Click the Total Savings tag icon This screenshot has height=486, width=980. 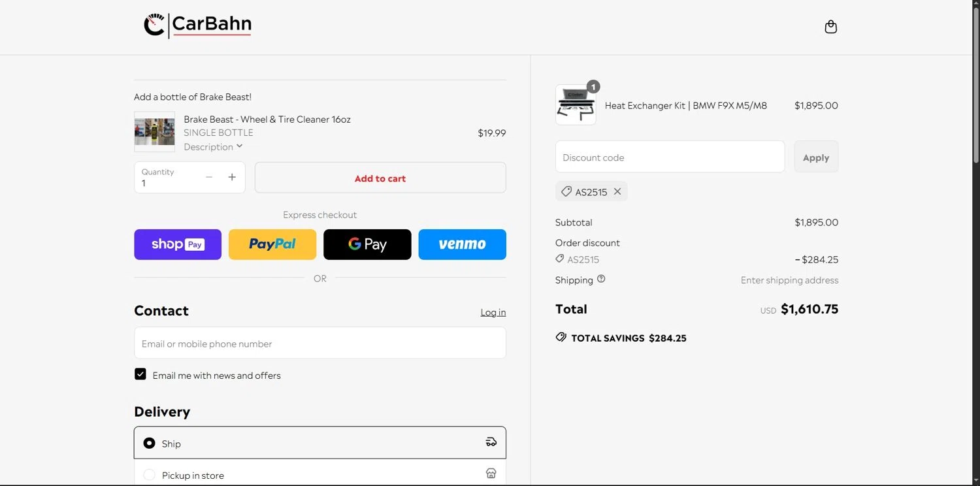(561, 337)
